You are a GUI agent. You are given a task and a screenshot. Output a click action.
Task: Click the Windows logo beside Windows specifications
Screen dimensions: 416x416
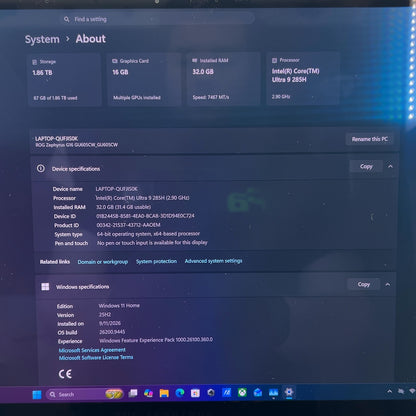point(45,287)
